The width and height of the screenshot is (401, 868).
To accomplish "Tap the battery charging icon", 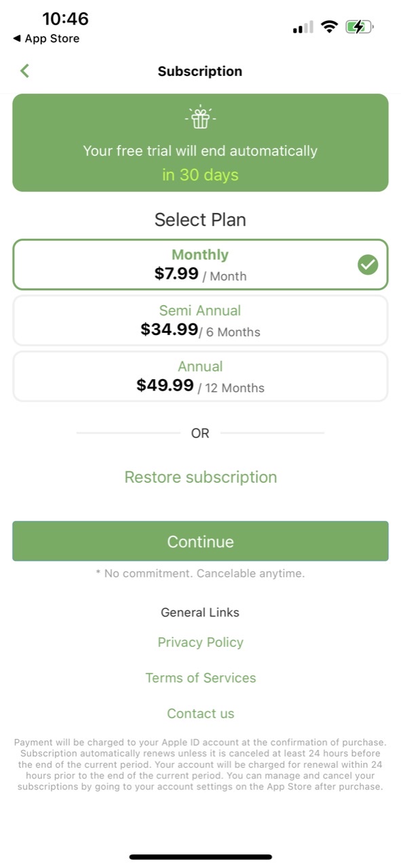I will pos(360,27).
